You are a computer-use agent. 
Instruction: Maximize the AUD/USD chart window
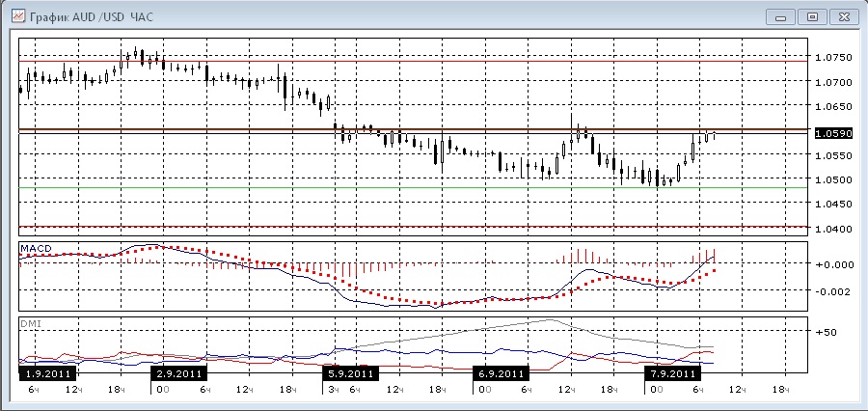pos(812,17)
